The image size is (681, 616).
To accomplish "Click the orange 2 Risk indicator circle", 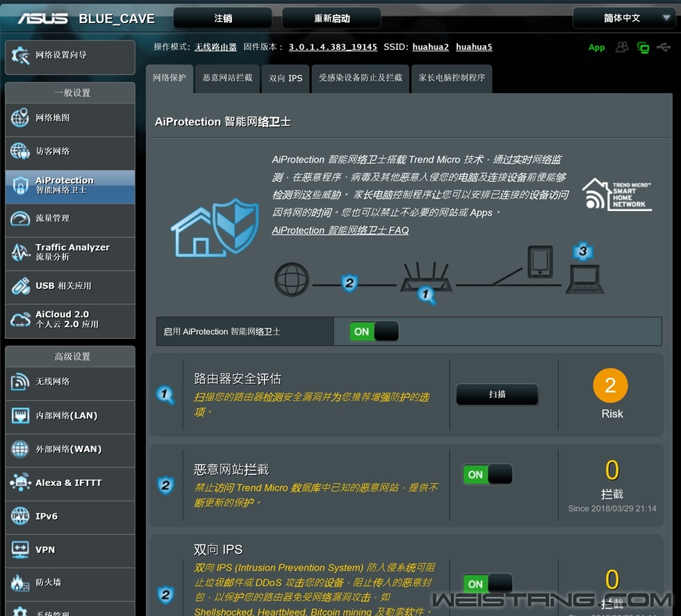I will (610, 386).
